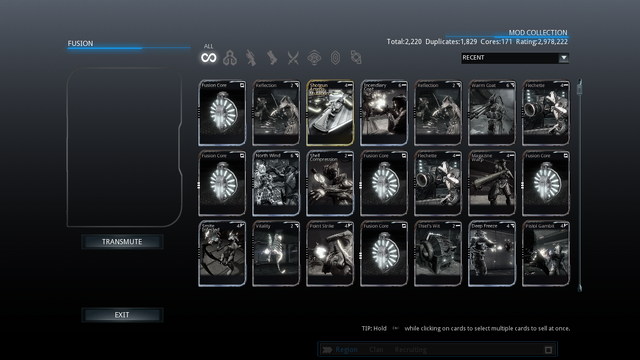
Task: Open the RECENT sort dropdown
Action: [515, 58]
